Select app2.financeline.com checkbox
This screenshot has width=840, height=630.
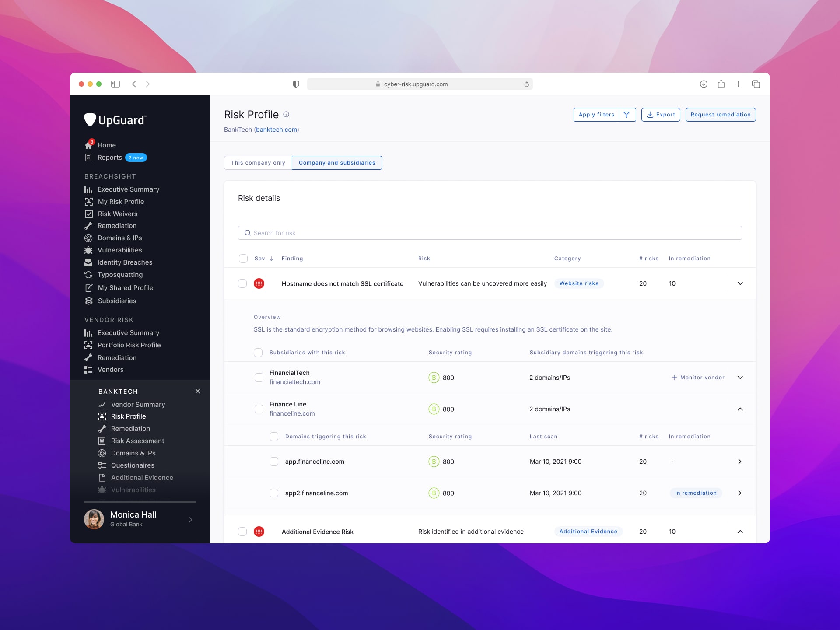274,493
